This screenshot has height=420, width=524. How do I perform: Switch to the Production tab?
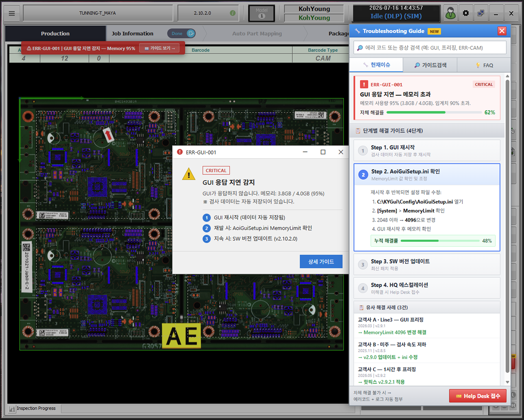click(55, 34)
